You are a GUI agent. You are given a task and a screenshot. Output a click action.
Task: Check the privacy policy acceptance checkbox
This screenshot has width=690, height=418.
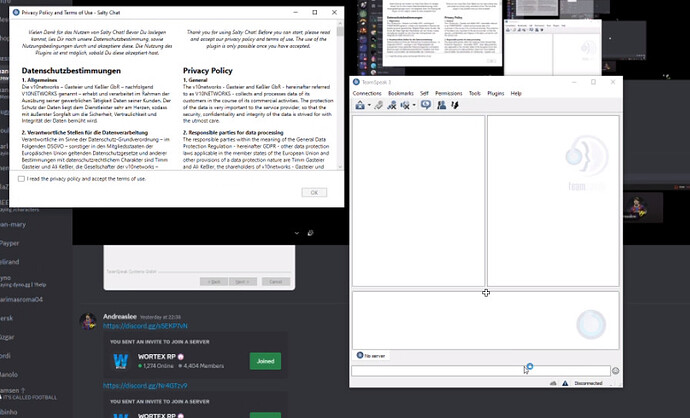point(22,178)
